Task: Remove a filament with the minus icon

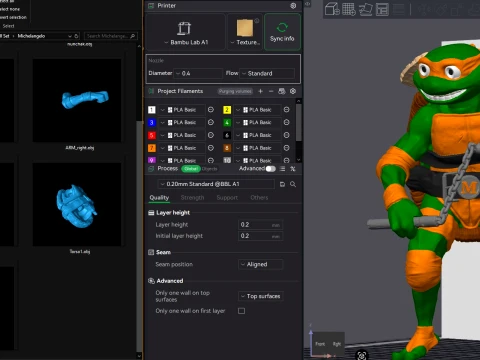Action: click(x=271, y=91)
